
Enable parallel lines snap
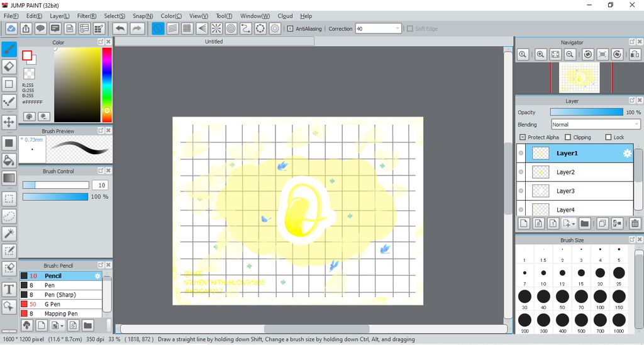[x=172, y=28]
